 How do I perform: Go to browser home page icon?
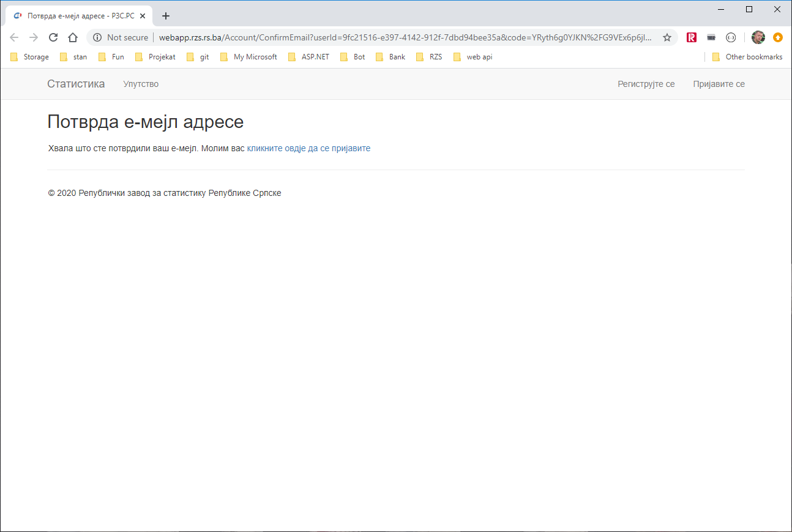point(72,37)
